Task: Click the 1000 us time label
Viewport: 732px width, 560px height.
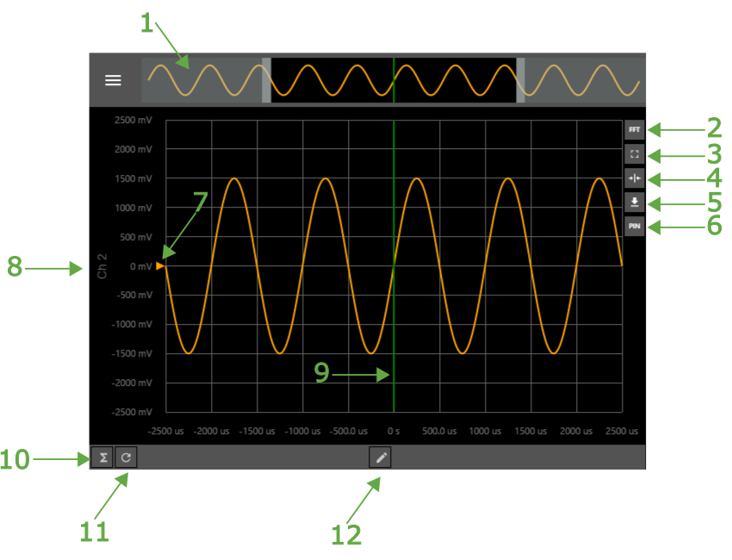Action: [485, 431]
